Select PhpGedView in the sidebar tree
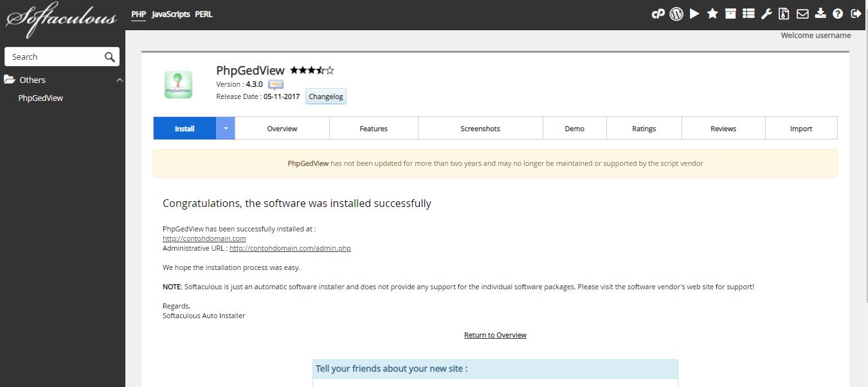This screenshot has width=868, height=387. pyautogui.click(x=41, y=98)
